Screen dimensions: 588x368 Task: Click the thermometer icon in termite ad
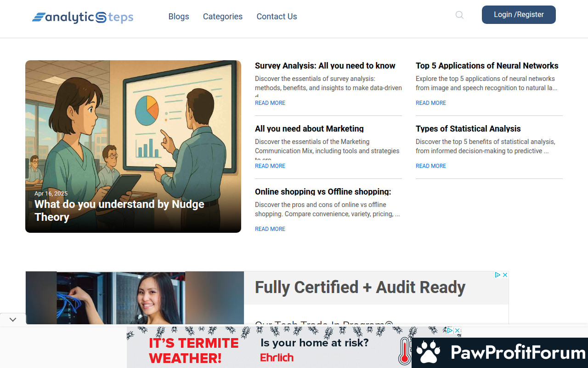pos(405,352)
